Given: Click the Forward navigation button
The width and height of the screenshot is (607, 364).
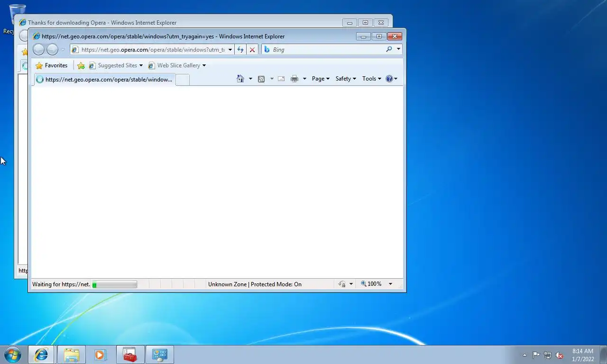Looking at the screenshot, I should [52, 49].
